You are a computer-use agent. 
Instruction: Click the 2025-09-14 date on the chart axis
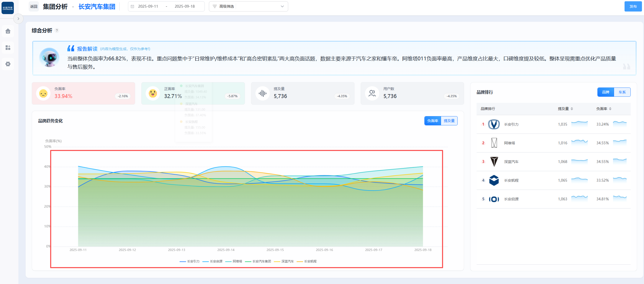(x=226, y=250)
